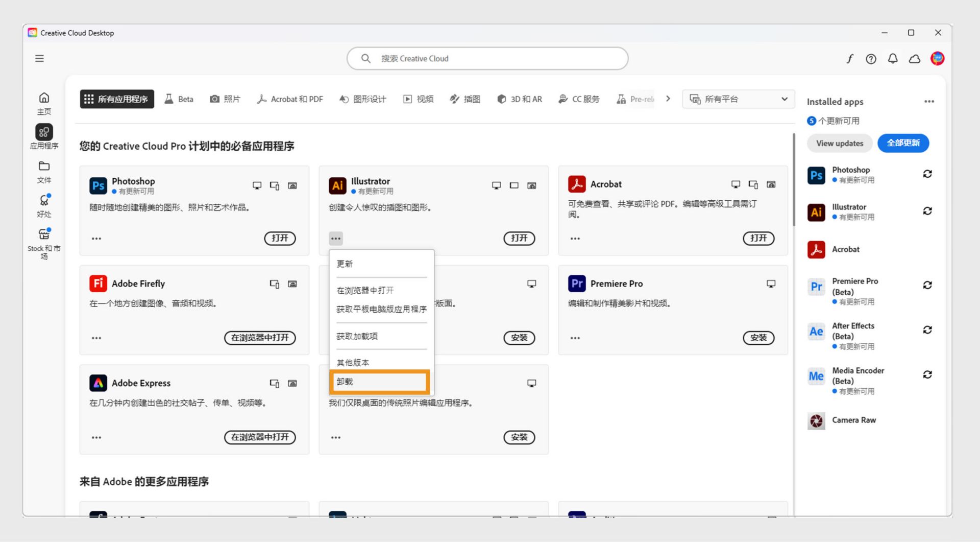The height and width of the screenshot is (542, 980).
Task: Click the Premiere Pro card icon
Action: 577,284
